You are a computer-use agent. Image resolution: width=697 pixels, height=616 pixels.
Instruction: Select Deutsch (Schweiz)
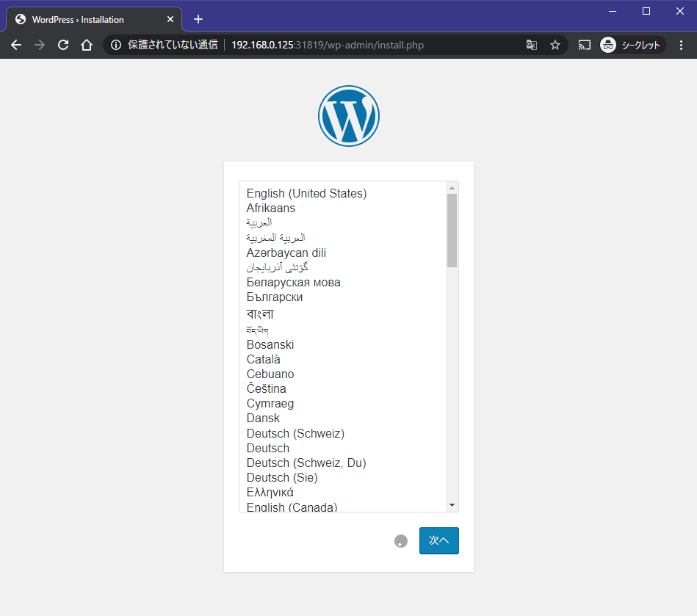coord(342,433)
